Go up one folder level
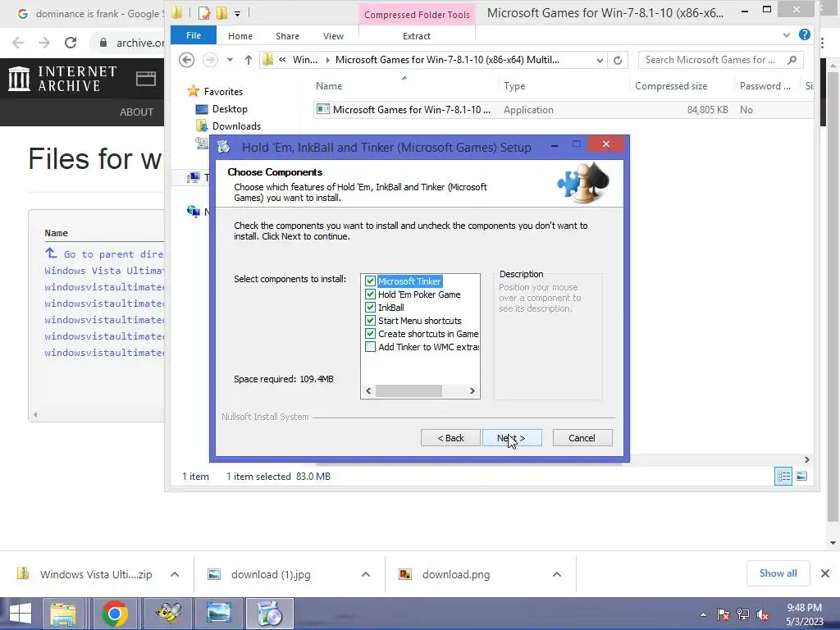Screen dimensions: 840x630 tap(248, 60)
